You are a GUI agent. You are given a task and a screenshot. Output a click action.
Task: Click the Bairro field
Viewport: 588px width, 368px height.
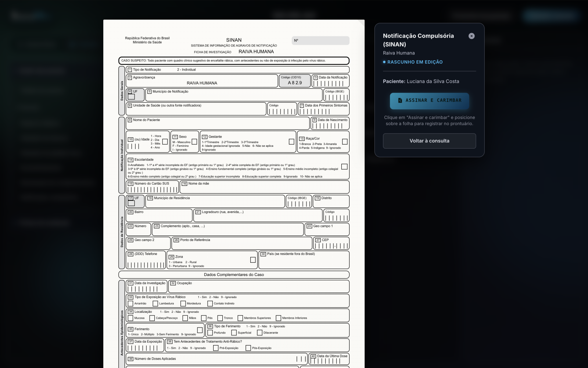(159, 215)
